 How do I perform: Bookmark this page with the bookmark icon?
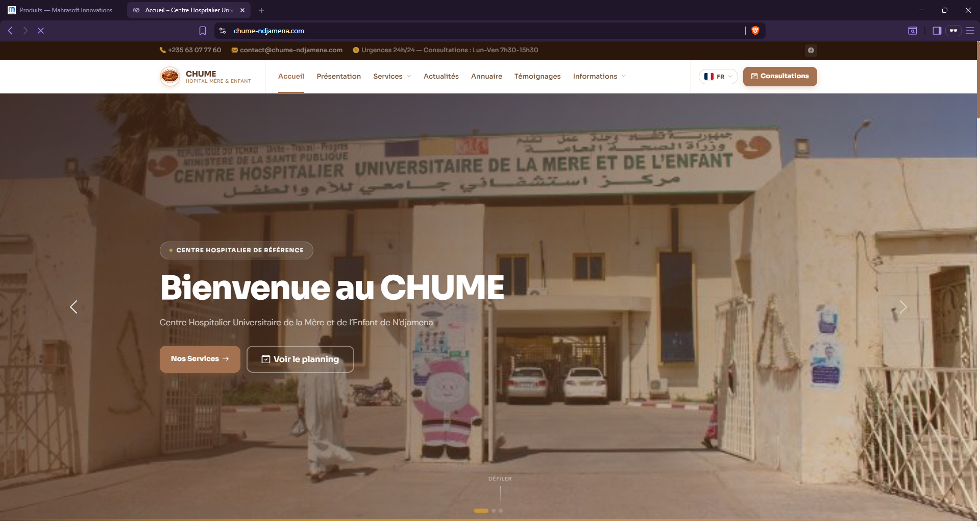(203, 31)
